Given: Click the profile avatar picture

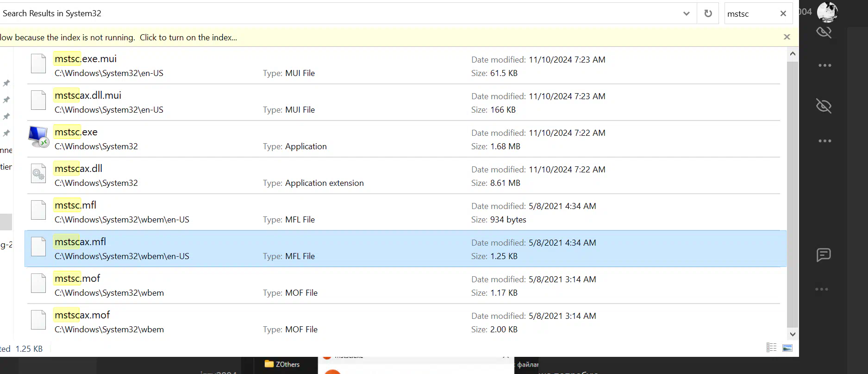Looking at the screenshot, I should tap(827, 12).
